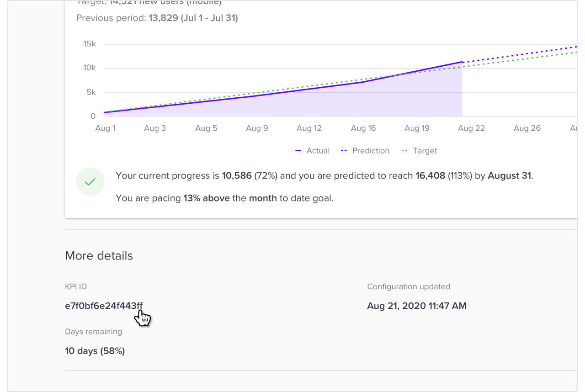Toggle the Target series in chart legend
The width and height of the screenshot is (585, 392).
click(419, 151)
